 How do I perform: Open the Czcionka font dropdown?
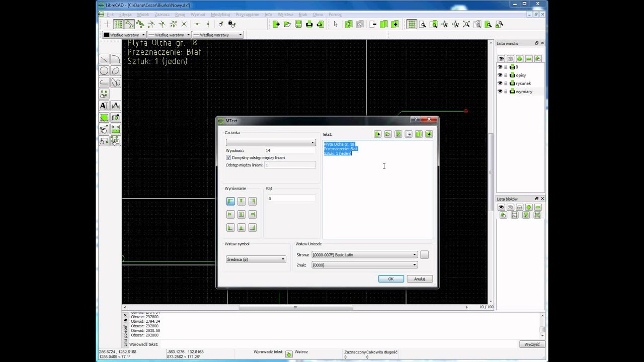click(x=271, y=143)
